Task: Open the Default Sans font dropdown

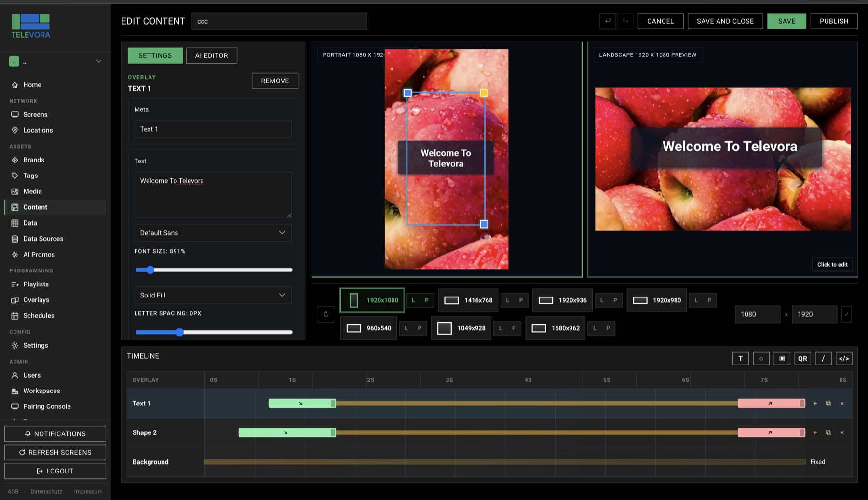Action: click(x=213, y=233)
